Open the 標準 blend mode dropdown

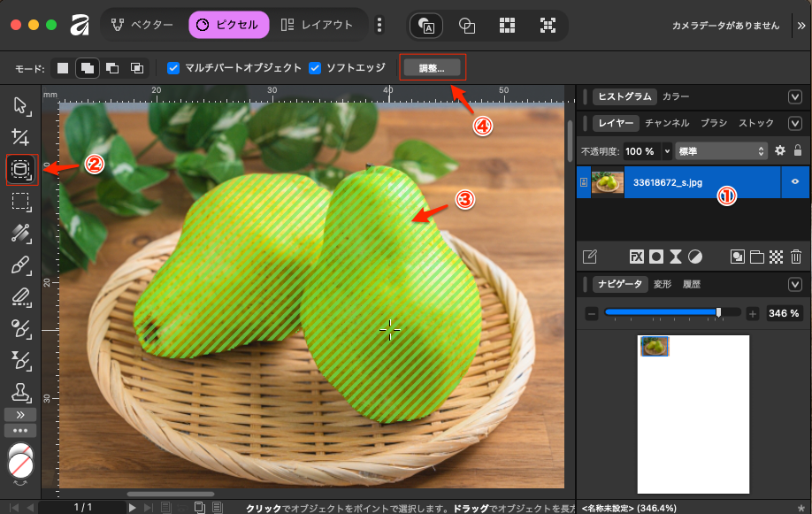[720, 151]
